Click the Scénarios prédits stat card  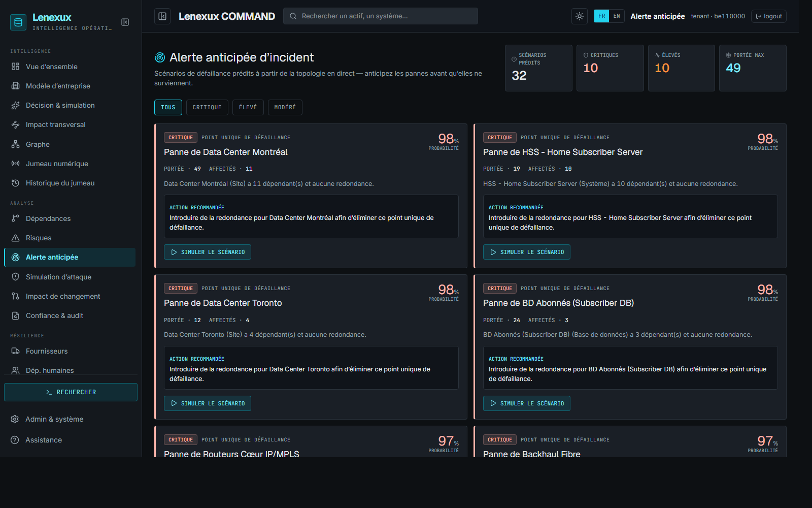[538, 68]
